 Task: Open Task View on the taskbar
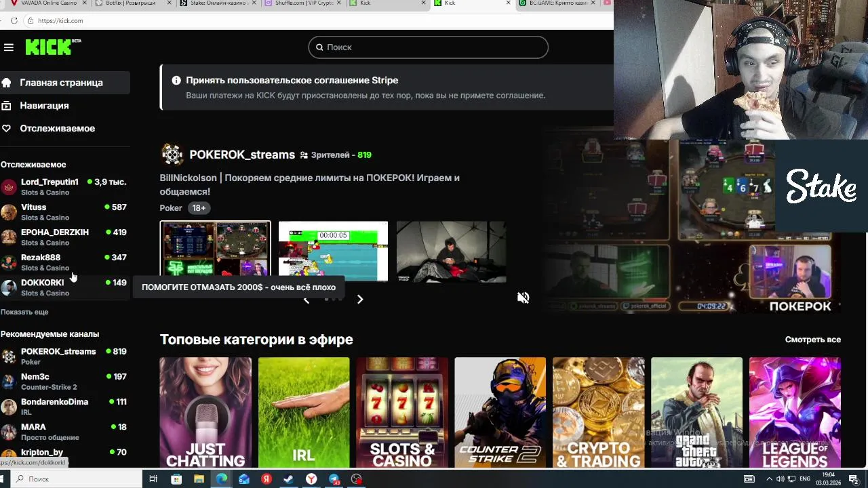pyautogui.click(x=153, y=479)
